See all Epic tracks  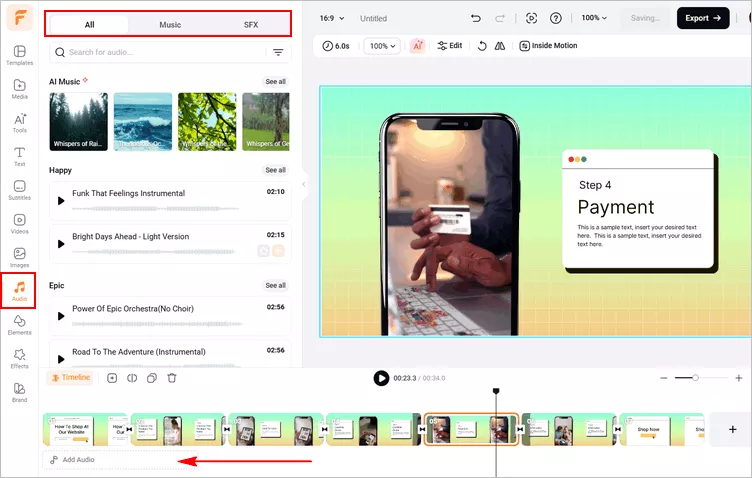[x=275, y=285]
